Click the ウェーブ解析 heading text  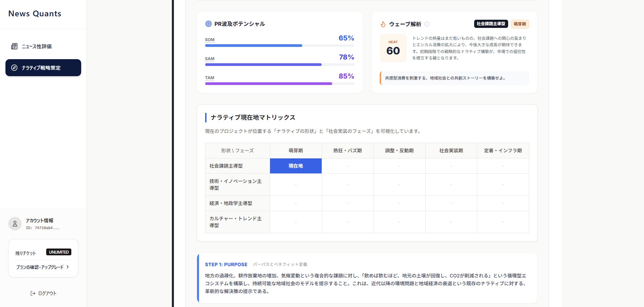click(405, 24)
